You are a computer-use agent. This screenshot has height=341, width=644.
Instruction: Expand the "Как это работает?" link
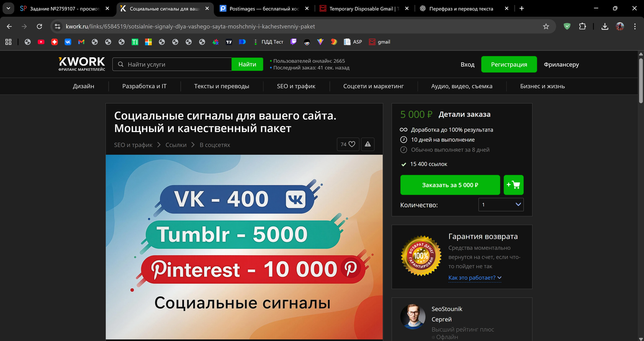(x=475, y=278)
